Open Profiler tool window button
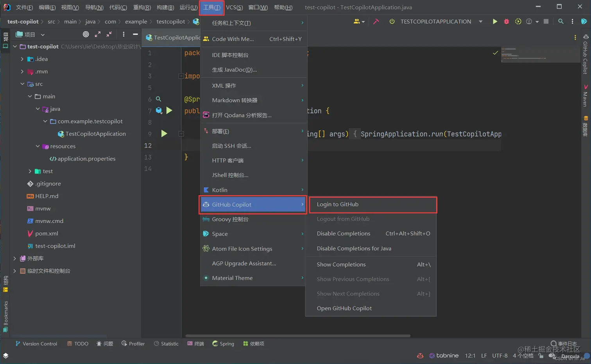Screen dimensions: 591x364 [133, 344]
